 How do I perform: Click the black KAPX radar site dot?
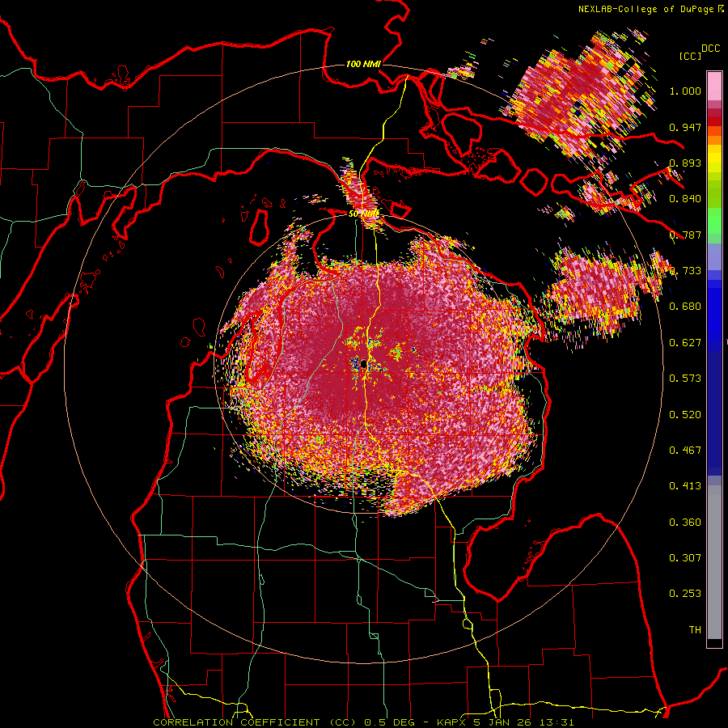[x=364, y=365]
